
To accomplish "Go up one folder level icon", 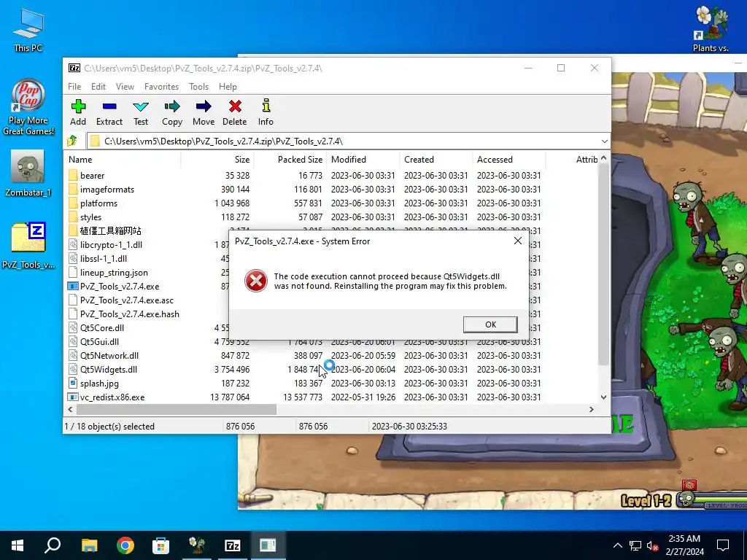I will 72,141.
